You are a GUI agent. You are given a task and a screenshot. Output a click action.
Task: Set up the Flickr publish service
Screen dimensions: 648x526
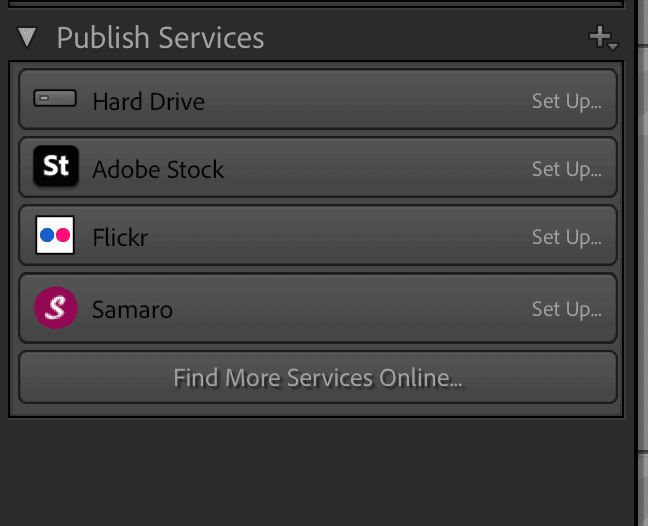(x=566, y=238)
